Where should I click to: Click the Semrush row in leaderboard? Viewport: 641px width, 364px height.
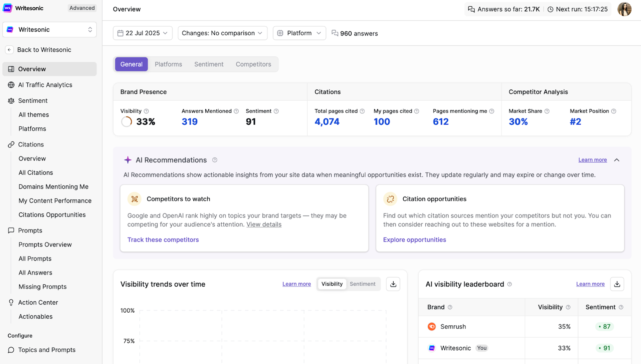tap(525, 327)
